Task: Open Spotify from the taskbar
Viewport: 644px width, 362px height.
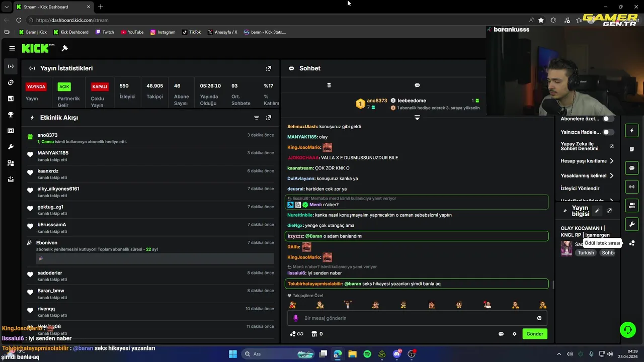Action: tap(367, 354)
